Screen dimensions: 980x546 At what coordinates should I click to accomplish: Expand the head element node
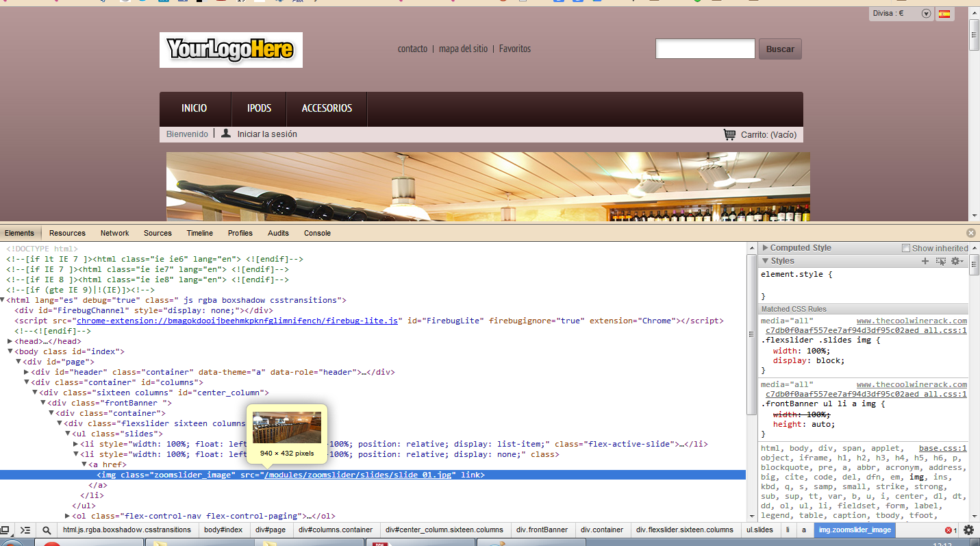click(x=10, y=341)
